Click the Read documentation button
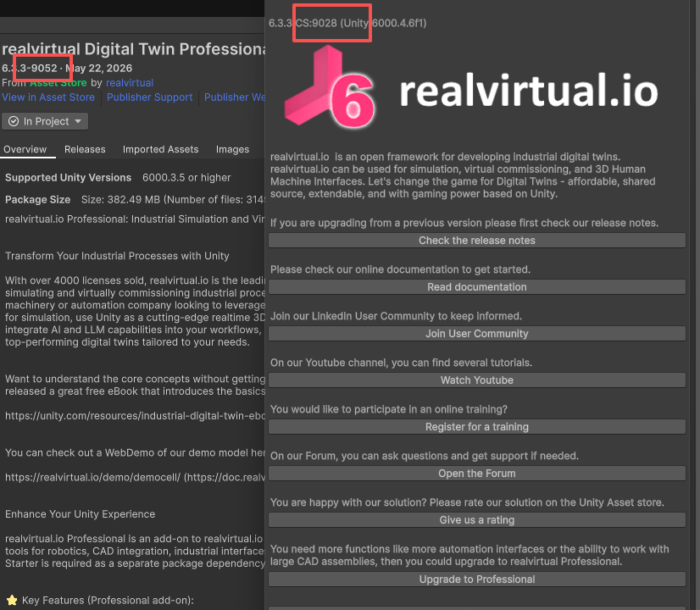The height and width of the screenshot is (610, 700). pyautogui.click(x=477, y=287)
